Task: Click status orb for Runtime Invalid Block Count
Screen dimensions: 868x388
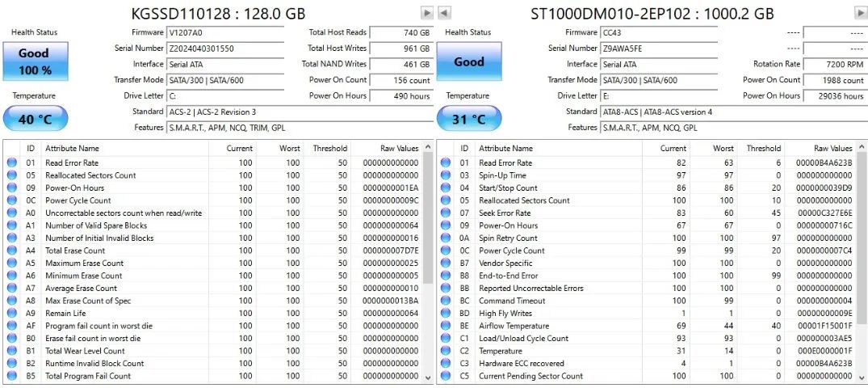Action: tap(11, 364)
